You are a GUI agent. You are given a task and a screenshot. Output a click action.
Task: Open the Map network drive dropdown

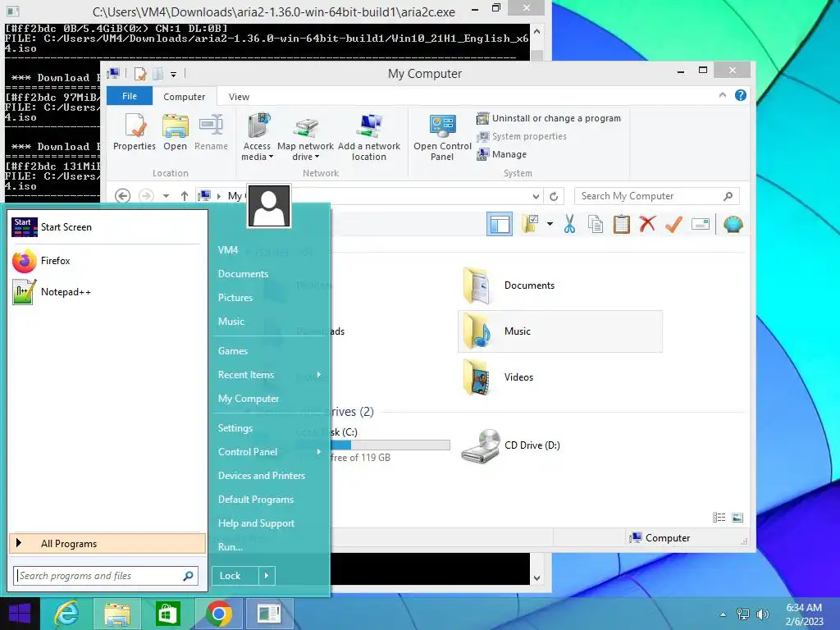(x=305, y=137)
